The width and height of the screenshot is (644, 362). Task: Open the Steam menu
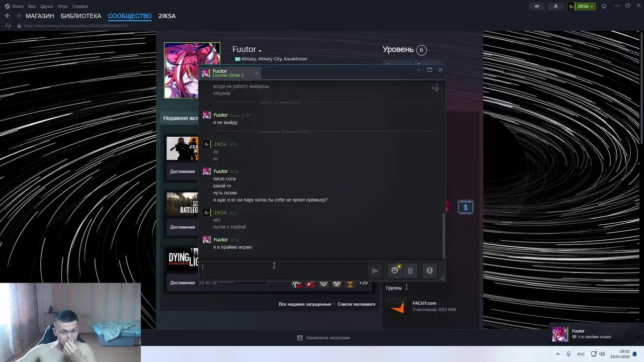point(15,7)
